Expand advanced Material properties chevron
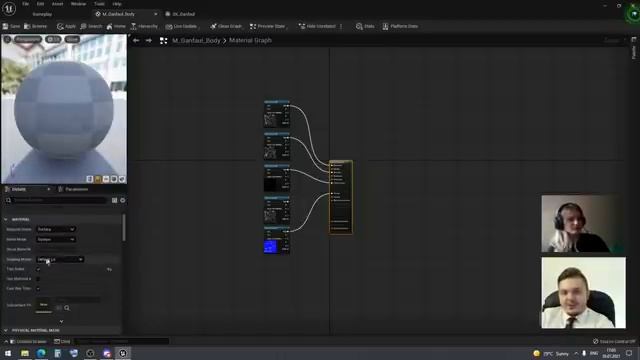Screen dimensions: 640x360 click(61, 322)
